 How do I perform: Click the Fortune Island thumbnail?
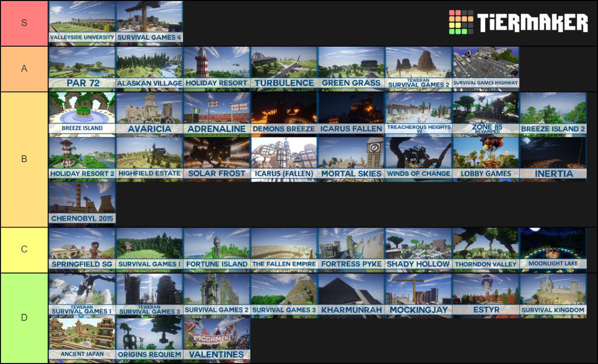217,250
